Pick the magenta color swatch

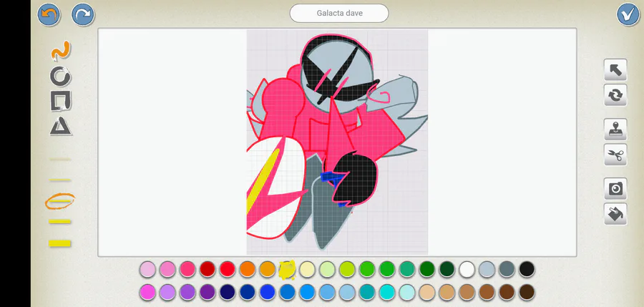click(x=147, y=292)
